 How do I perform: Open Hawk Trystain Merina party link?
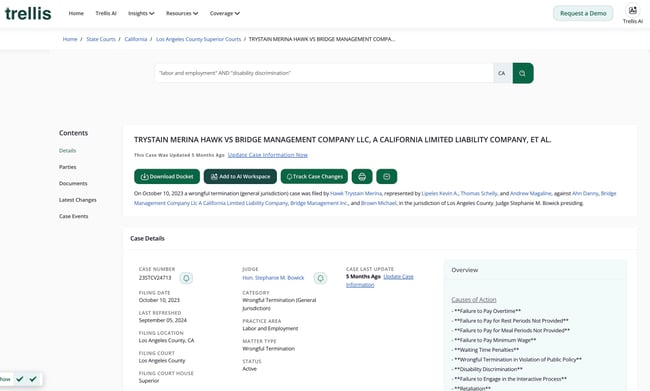356,193
